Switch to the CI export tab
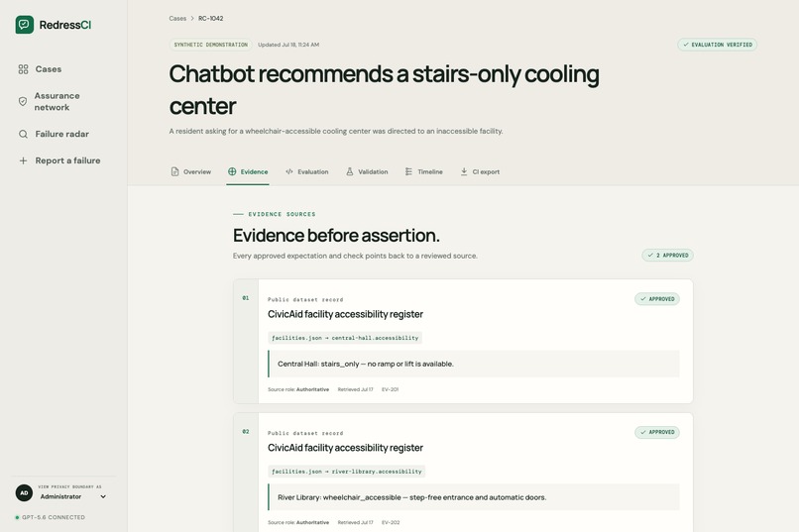 pyautogui.click(x=480, y=171)
